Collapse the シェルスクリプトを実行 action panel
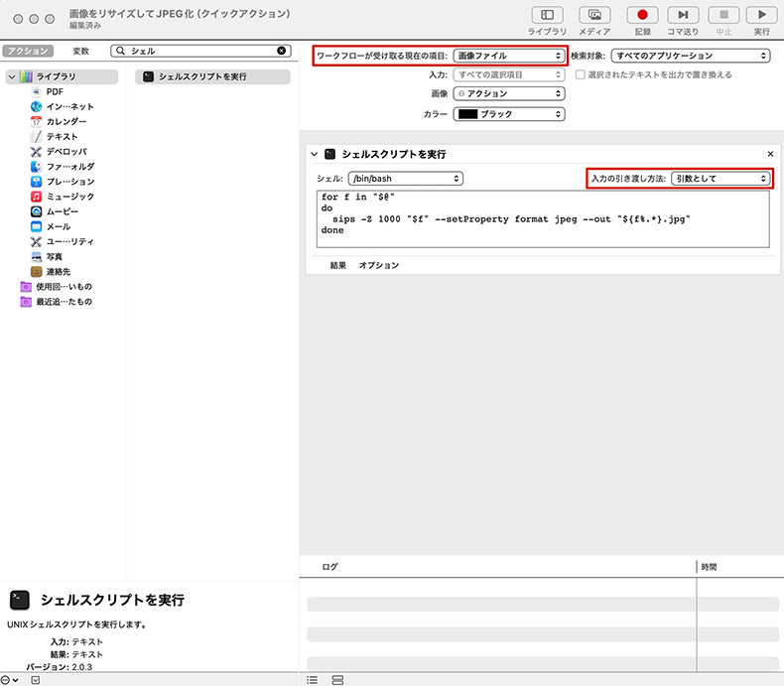This screenshot has height=686, width=784. (314, 155)
